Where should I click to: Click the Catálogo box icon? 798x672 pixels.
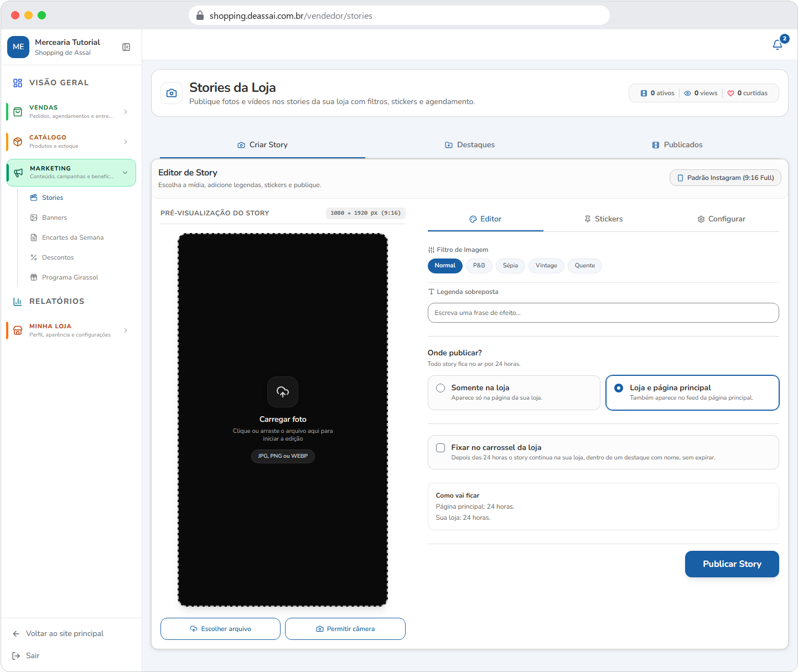[x=18, y=142]
